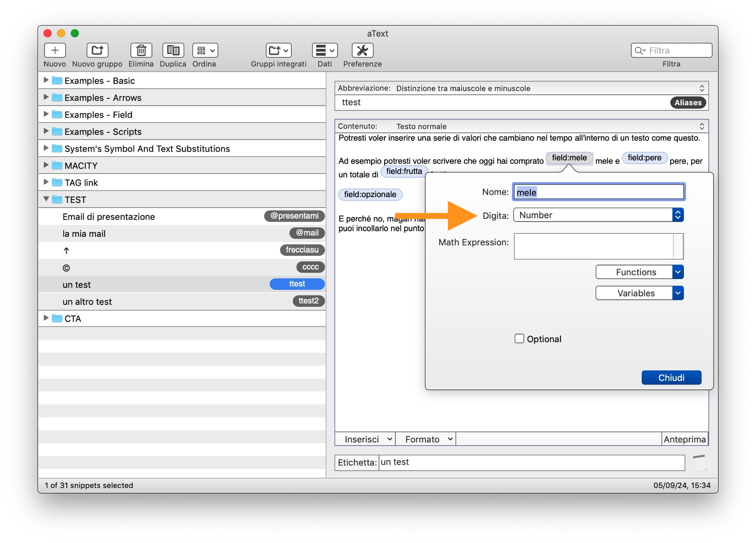
Task: Click the Nuovo plus icon
Action: 55,50
